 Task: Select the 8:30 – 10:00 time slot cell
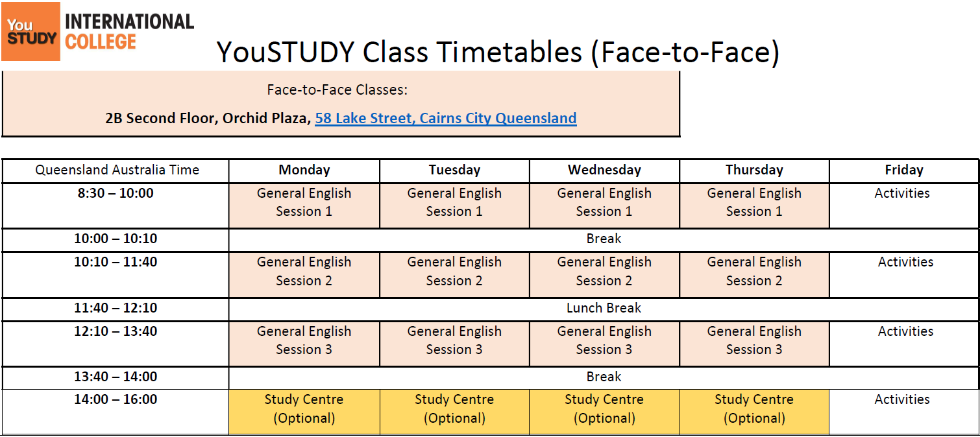(x=116, y=194)
